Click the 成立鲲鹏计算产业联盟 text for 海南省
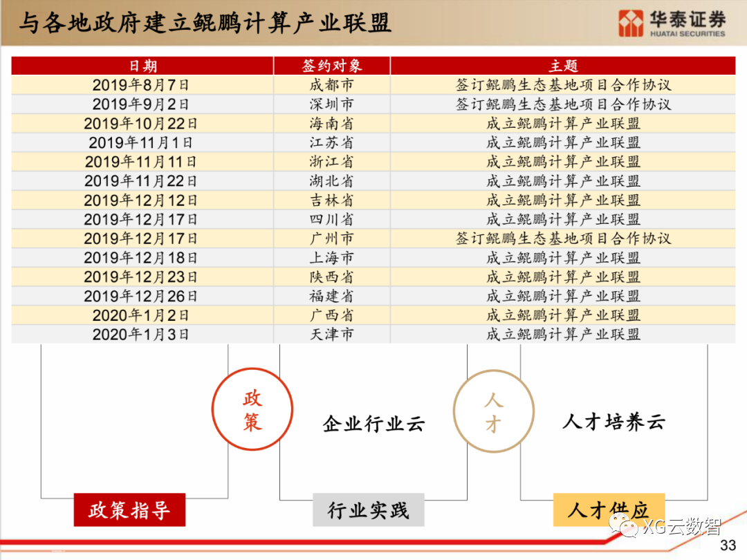Viewport: 747px width, 560px height. (562, 123)
